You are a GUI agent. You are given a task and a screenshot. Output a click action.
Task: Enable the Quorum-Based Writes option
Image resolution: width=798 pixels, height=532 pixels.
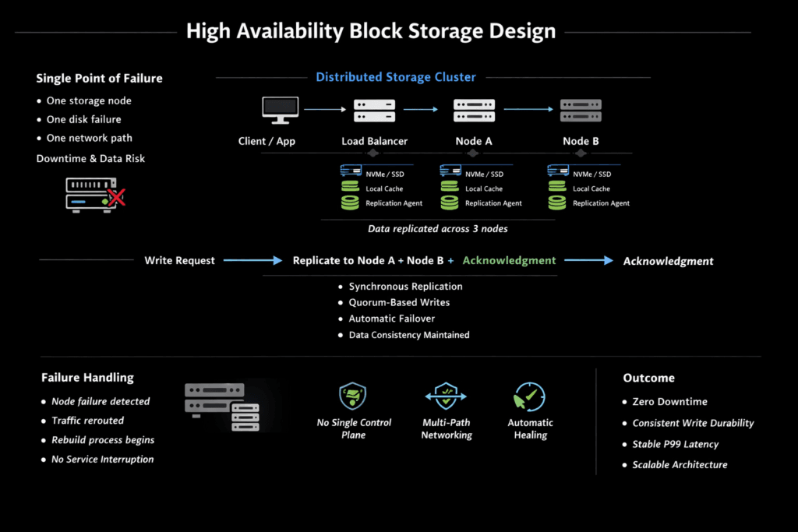[x=400, y=302]
